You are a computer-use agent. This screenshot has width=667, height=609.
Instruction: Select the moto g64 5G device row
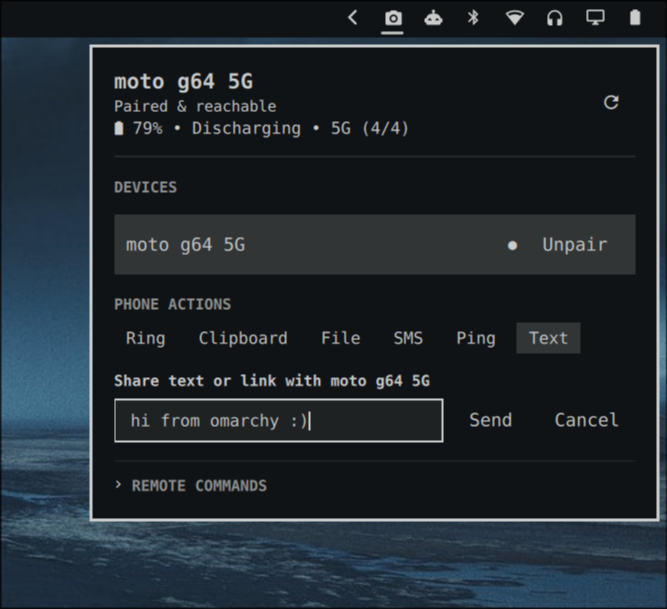(375, 245)
